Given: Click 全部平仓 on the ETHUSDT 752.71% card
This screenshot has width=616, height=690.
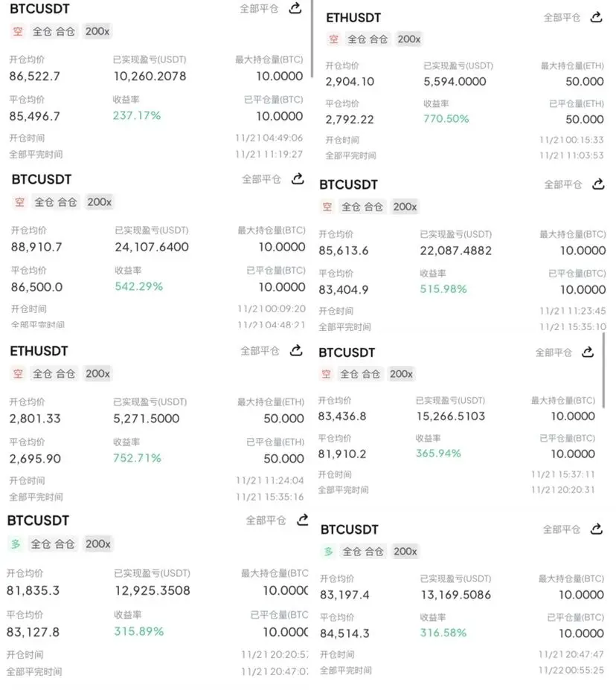Looking at the screenshot, I should tap(260, 351).
